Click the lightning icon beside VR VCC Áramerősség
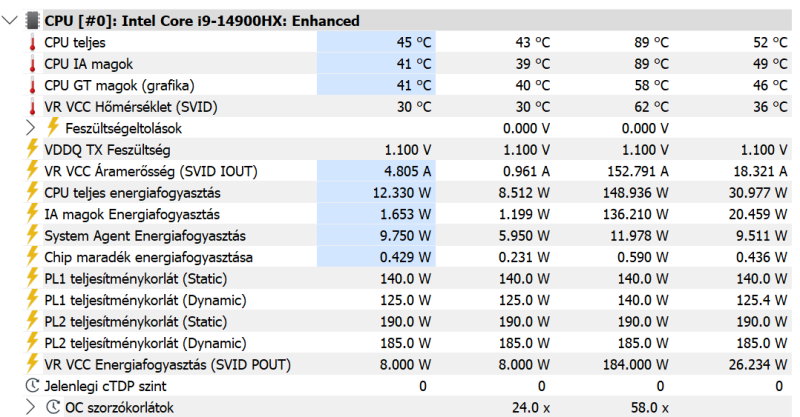Image resolution: width=800 pixels, height=417 pixels. [32, 170]
